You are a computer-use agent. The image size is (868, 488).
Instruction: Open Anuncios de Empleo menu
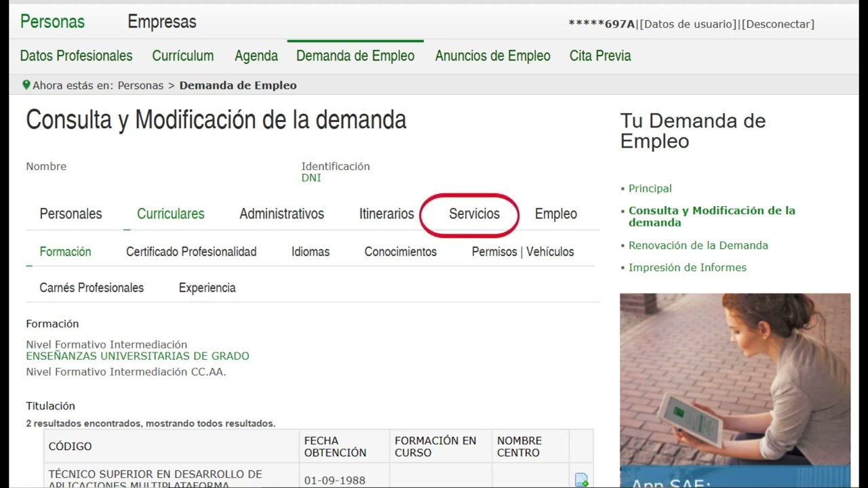(493, 56)
